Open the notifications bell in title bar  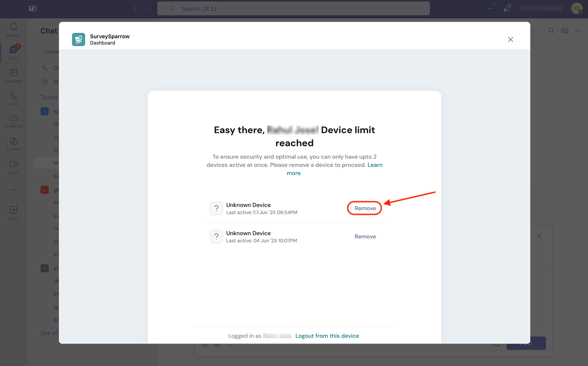point(507,9)
